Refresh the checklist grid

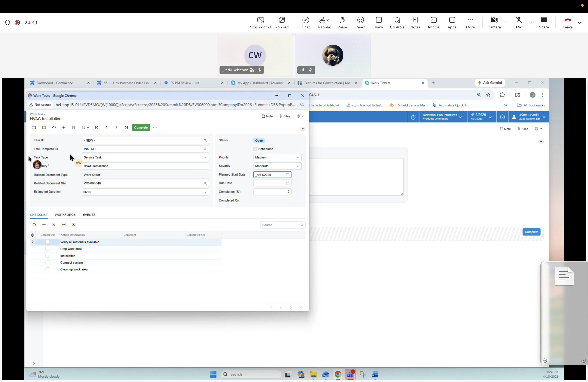click(x=34, y=225)
